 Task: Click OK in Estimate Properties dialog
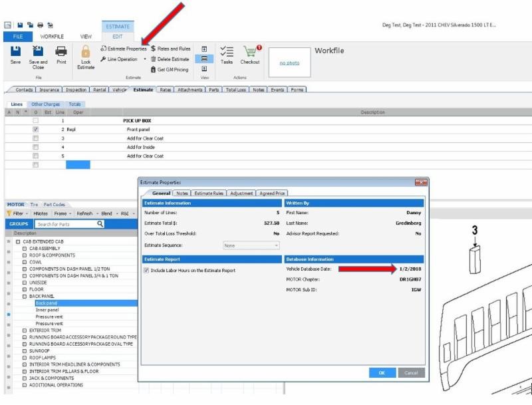(x=382, y=373)
